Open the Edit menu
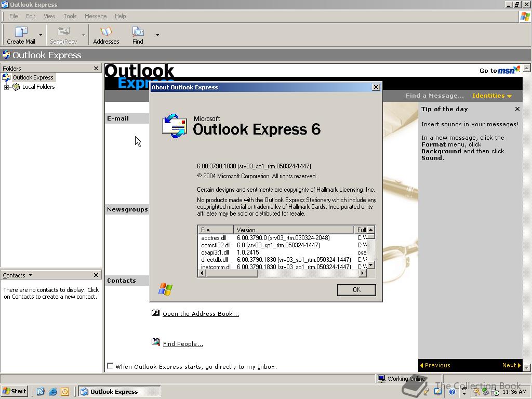532x399 pixels. coord(31,16)
